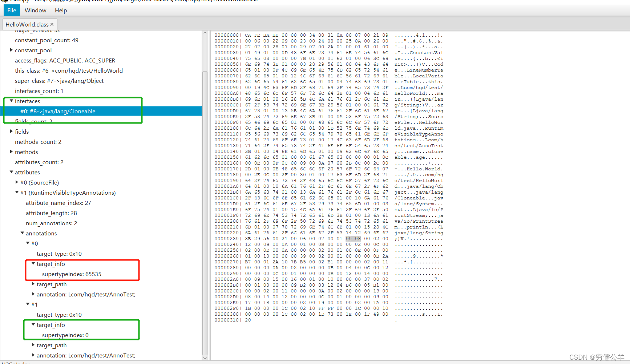Close the HelloWorld.class tab
Image resolution: width=630 pixels, height=364 pixels.
click(52, 24)
